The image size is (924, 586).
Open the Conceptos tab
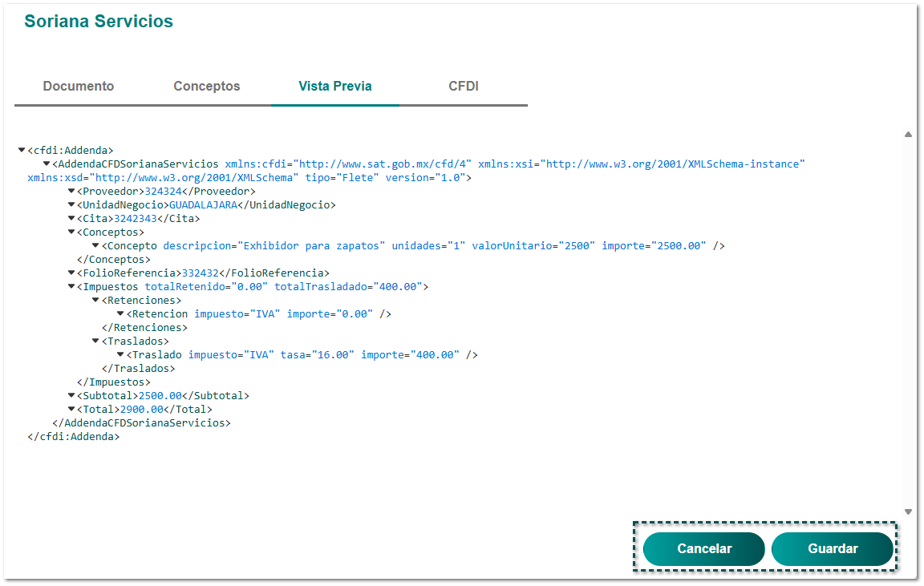[207, 87]
